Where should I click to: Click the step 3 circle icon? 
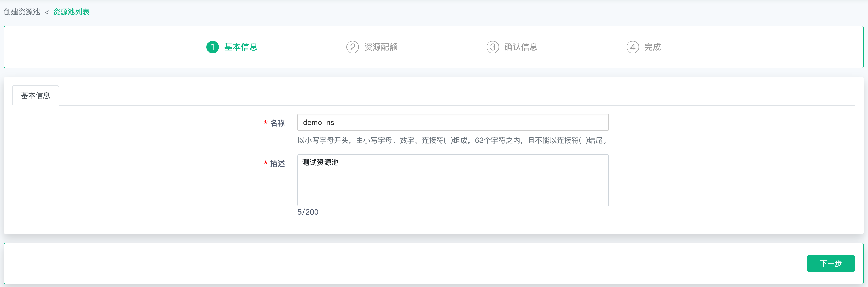[x=492, y=47]
